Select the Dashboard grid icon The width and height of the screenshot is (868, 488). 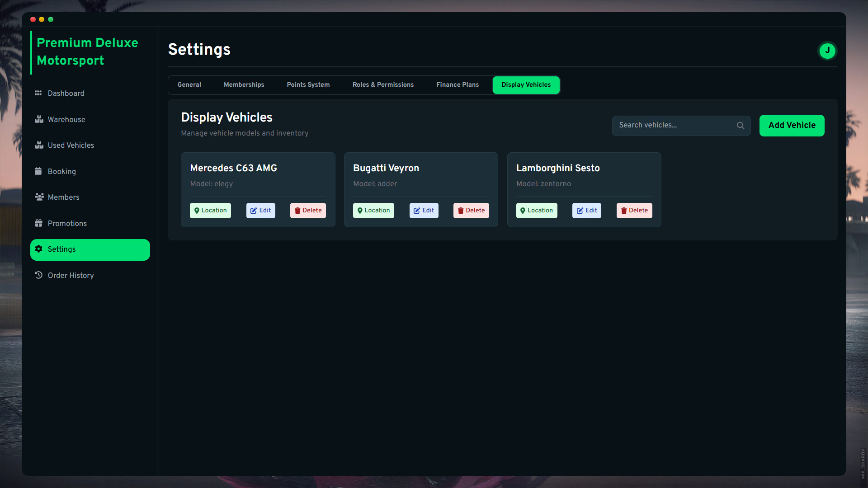(x=39, y=93)
